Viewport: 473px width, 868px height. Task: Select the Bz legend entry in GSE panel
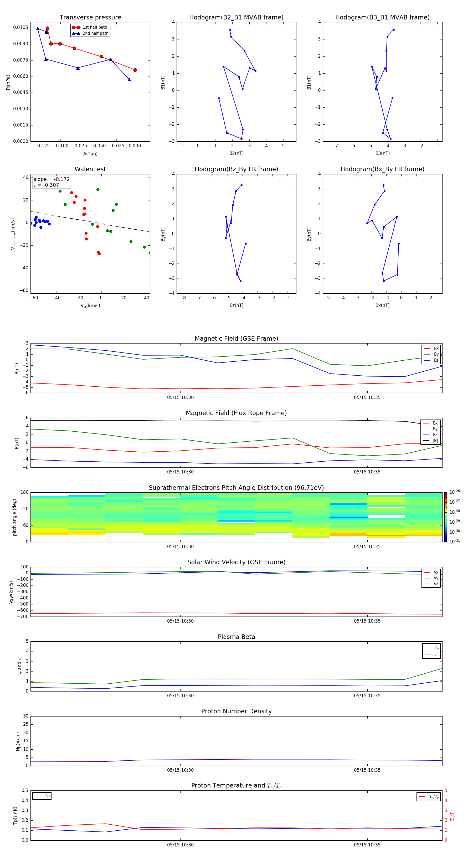click(x=431, y=360)
